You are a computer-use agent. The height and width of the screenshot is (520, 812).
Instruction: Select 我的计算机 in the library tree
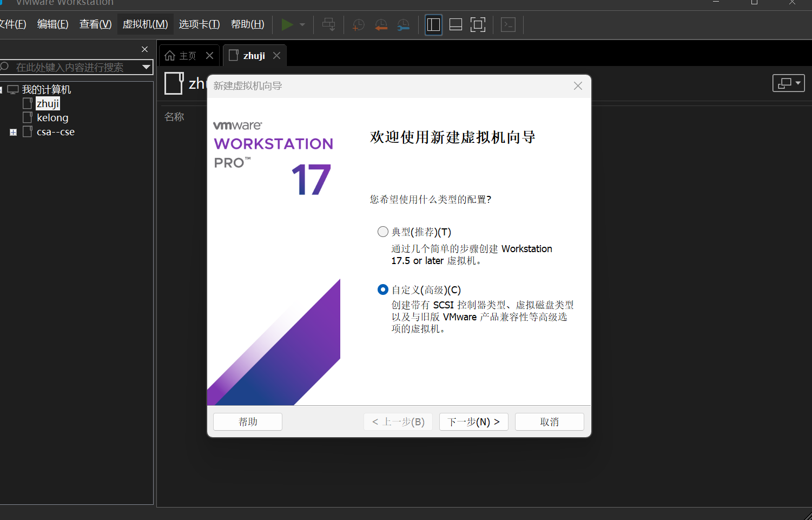(47, 90)
